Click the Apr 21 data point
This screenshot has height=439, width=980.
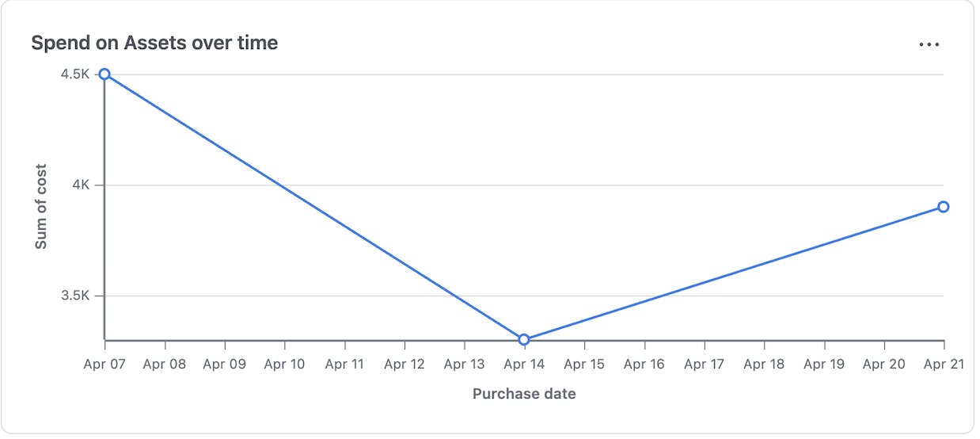(x=943, y=207)
